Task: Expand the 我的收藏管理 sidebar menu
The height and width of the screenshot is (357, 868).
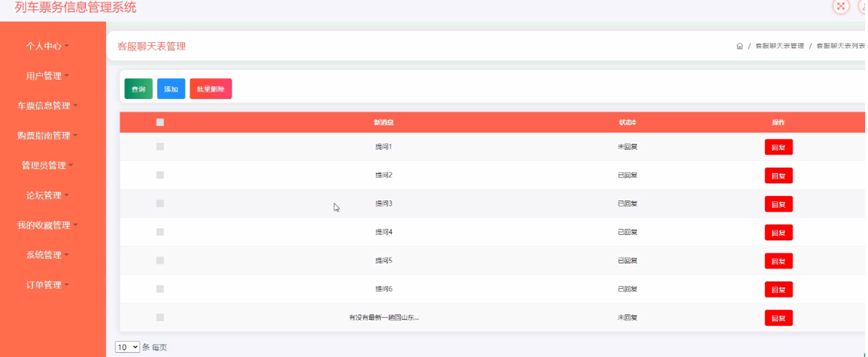Action: tap(48, 226)
